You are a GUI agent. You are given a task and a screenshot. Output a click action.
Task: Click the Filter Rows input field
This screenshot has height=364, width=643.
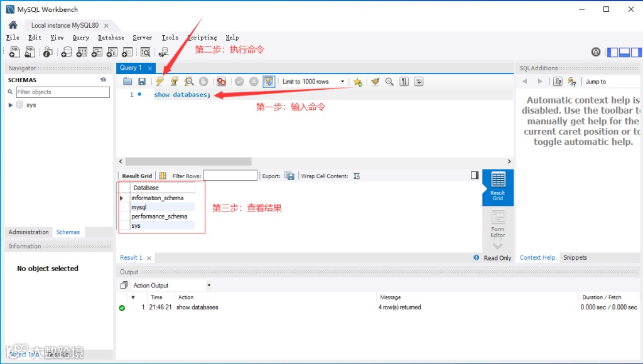[x=230, y=176]
